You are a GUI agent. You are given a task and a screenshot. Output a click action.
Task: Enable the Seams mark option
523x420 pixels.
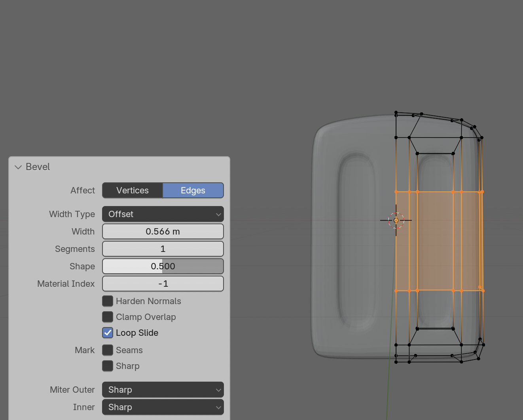107,350
